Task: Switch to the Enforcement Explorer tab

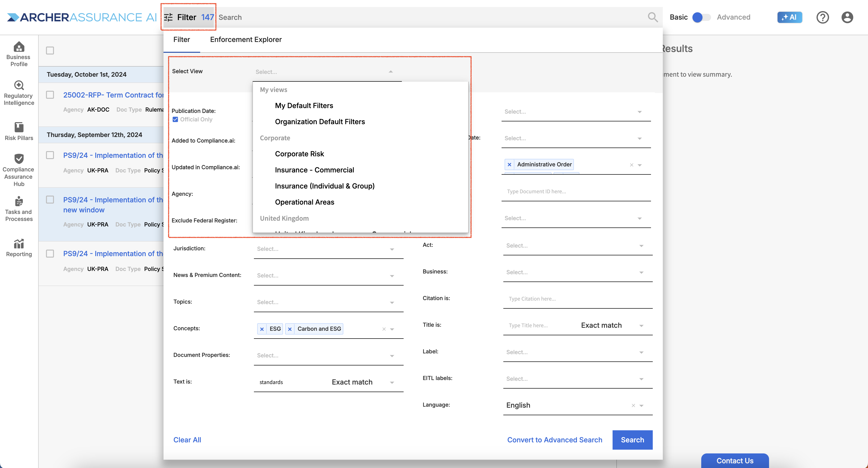Action: [246, 40]
